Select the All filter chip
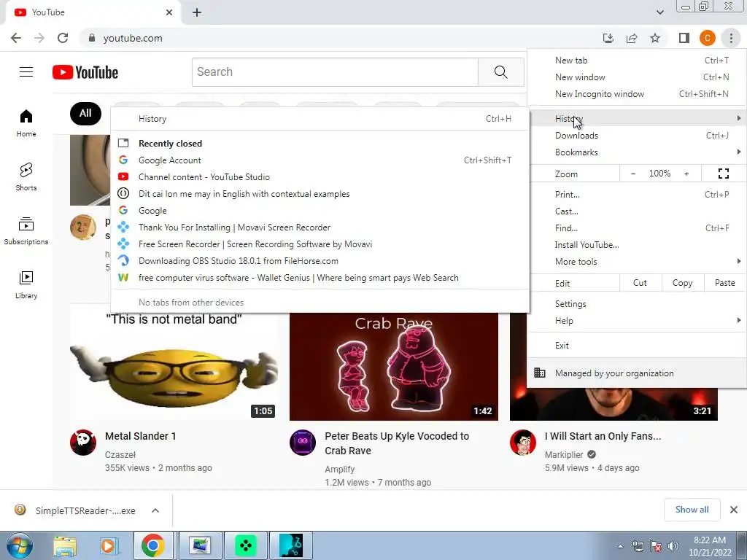747x560 pixels. click(85, 113)
